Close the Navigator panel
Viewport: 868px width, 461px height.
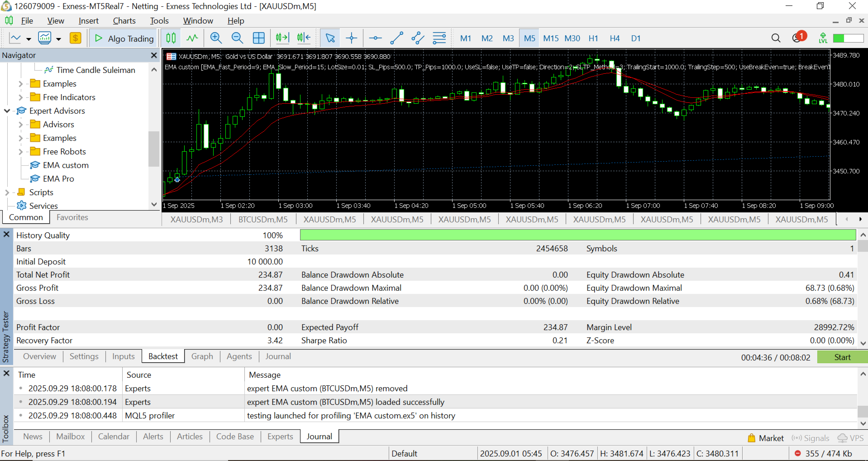pos(154,55)
